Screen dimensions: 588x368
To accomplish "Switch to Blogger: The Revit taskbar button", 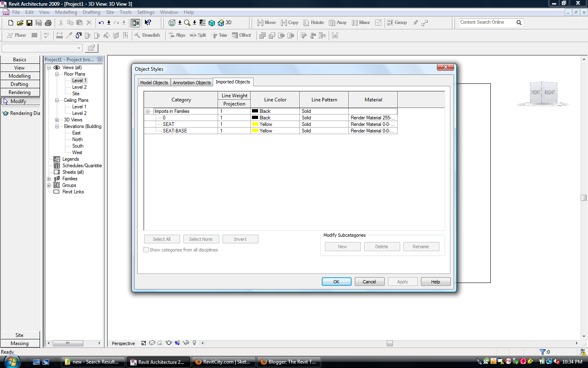I will coord(289,362).
